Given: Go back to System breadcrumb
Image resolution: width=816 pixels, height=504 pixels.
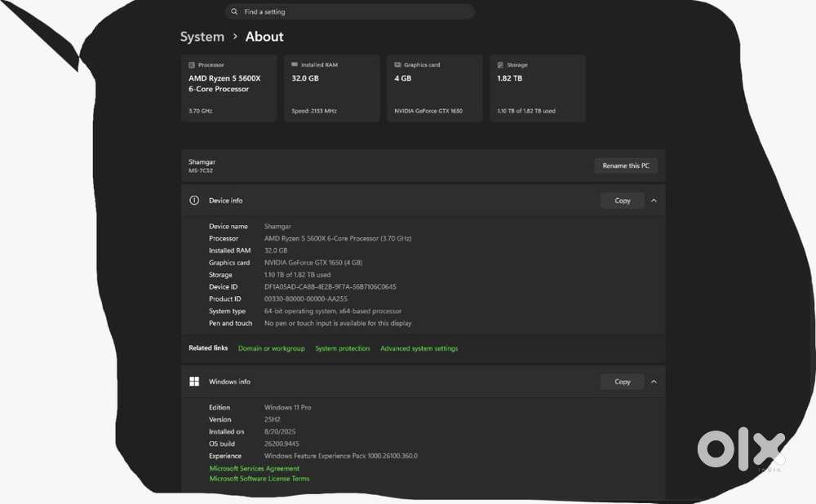Looking at the screenshot, I should click(x=202, y=37).
